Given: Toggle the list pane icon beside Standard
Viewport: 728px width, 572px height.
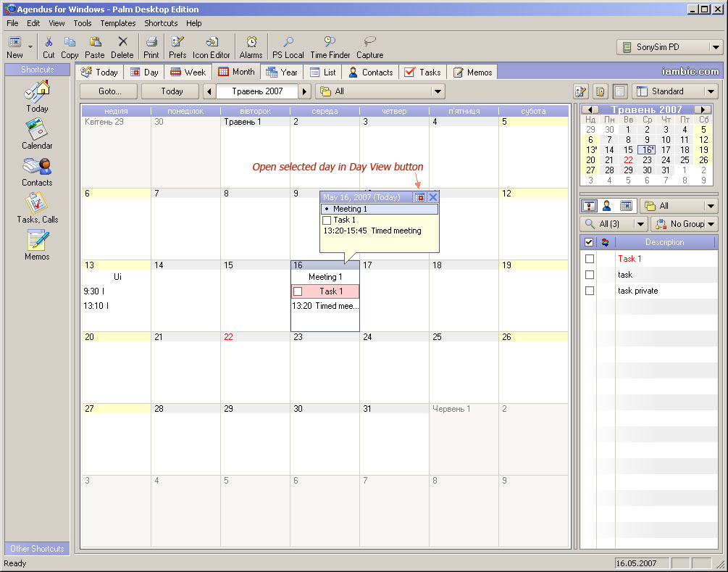Looking at the screenshot, I should coord(620,91).
